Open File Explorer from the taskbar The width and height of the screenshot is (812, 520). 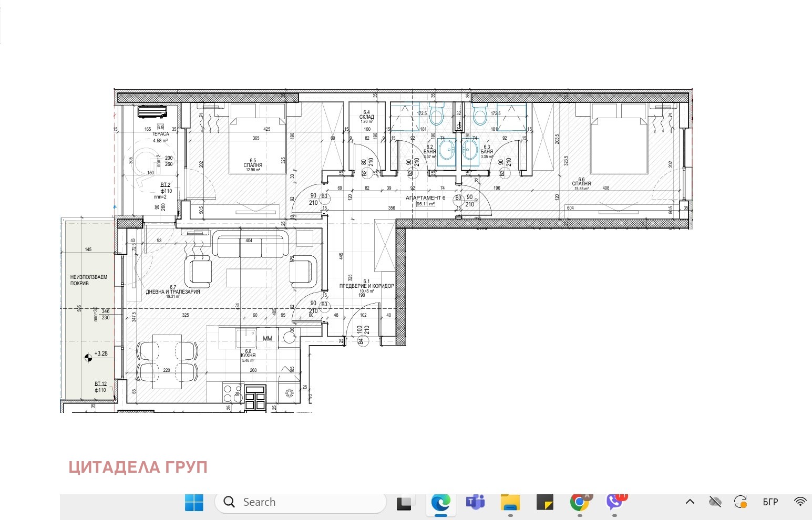pos(510,503)
